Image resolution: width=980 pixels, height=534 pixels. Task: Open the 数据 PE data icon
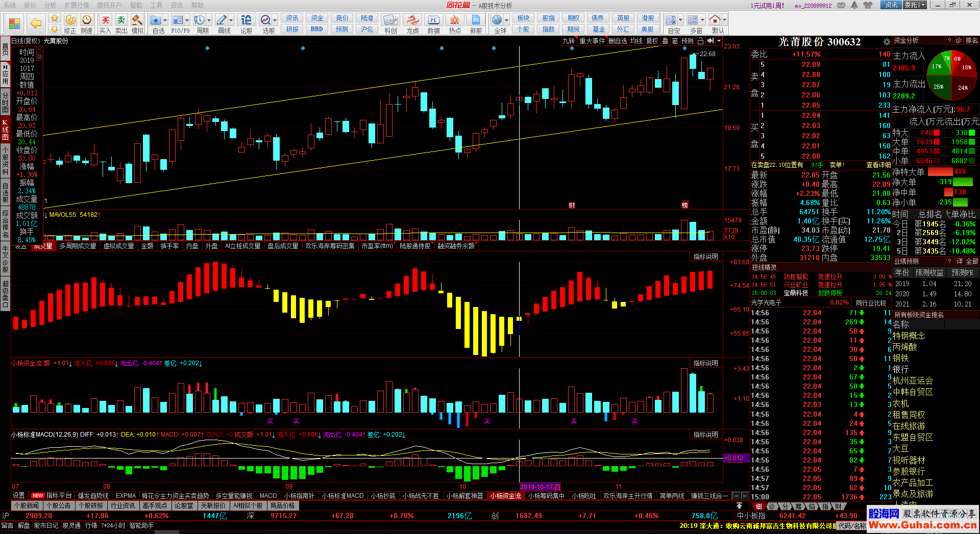tap(433, 24)
